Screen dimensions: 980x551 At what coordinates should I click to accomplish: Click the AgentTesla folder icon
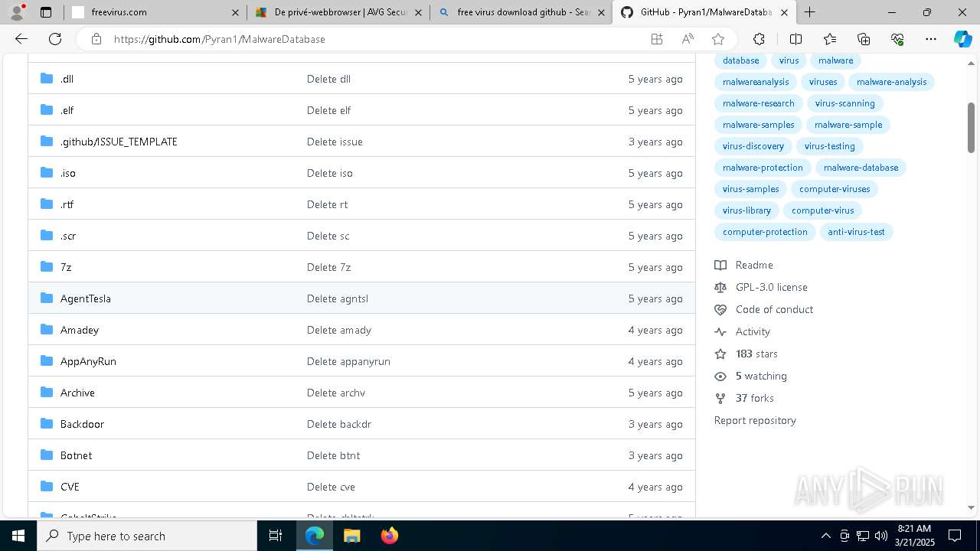(x=47, y=298)
